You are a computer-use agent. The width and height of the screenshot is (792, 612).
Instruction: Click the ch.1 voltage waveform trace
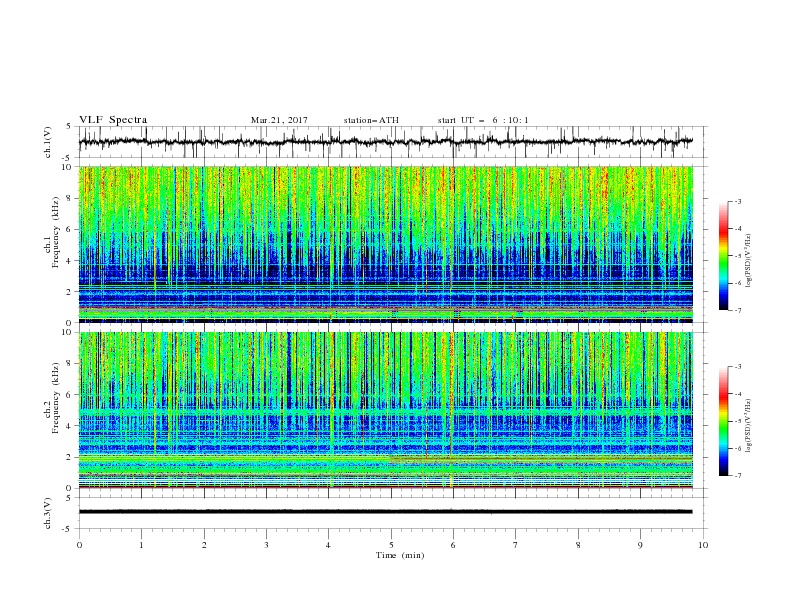(385, 142)
